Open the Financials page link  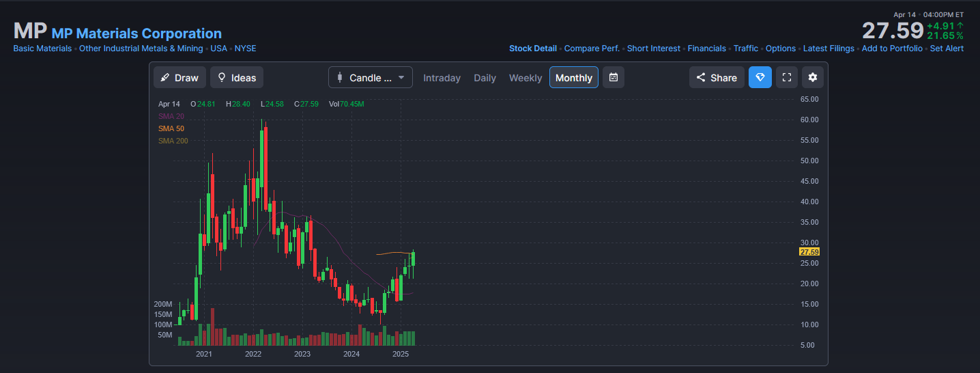[x=706, y=49]
